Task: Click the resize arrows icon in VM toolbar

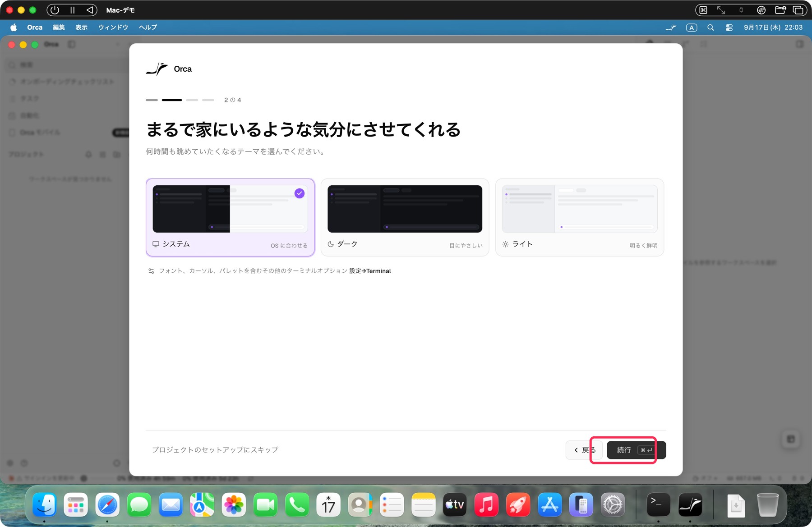Action: 721,10
